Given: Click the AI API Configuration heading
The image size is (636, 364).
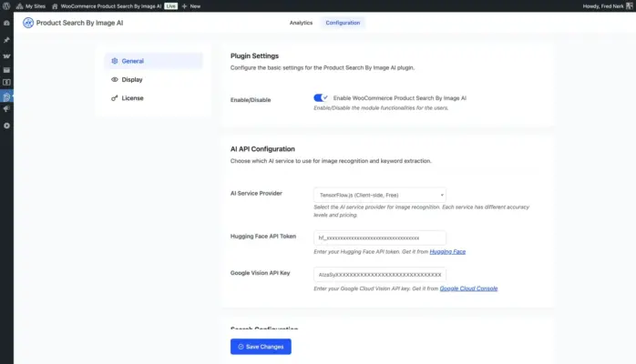Looking at the screenshot, I should [x=262, y=149].
